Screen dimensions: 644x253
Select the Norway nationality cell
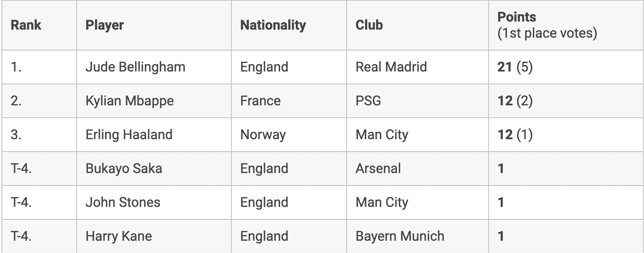pyautogui.click(x=263, y=135)
